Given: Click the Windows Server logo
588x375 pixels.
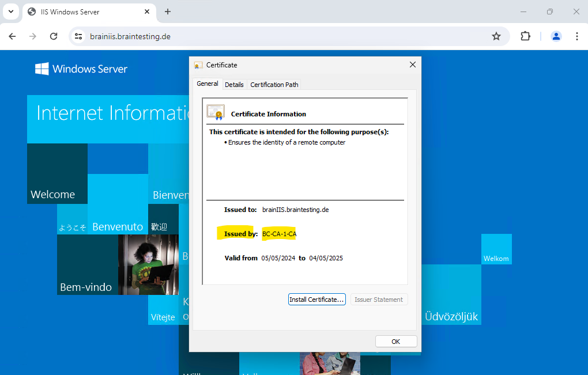Looking at the screenshot, I should 81,69.
